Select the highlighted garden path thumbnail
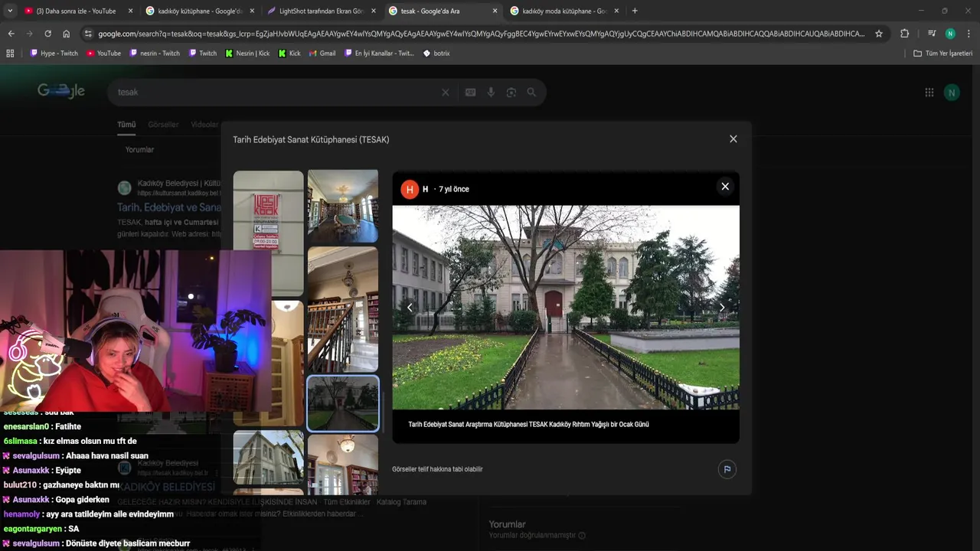Screen dimensions: 980x551 [343, 403]
